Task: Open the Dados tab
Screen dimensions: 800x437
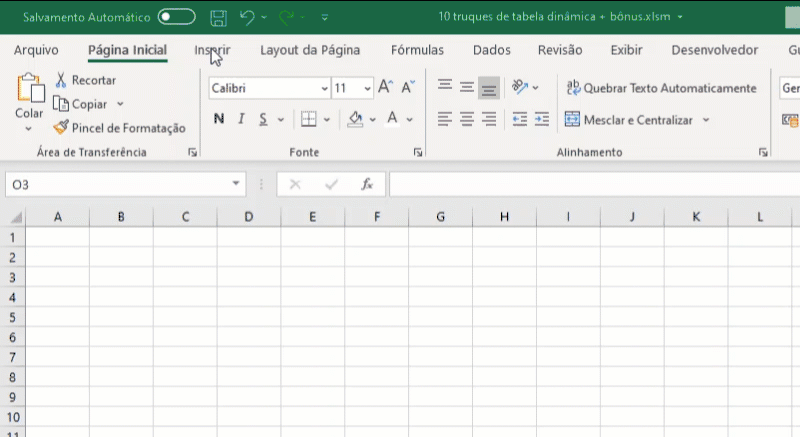Action: coord(491,50)
